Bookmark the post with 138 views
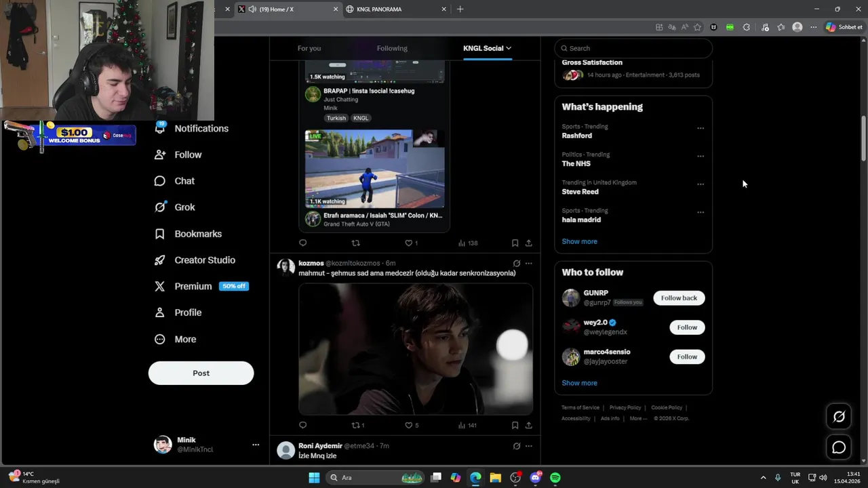This screenshot has width=868, height=488. pyautogui.click(x=515, y=243)
